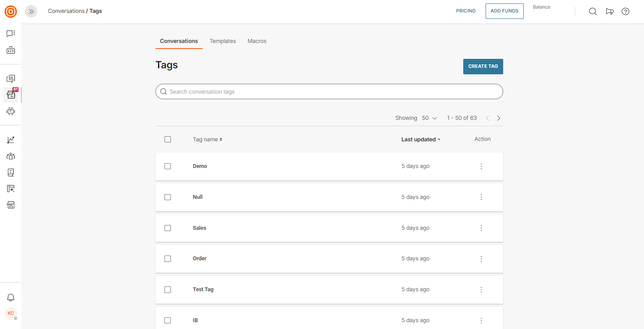Open the announcements megaphone icon
This screenshot has width=644, height=329.
(609, 12)
